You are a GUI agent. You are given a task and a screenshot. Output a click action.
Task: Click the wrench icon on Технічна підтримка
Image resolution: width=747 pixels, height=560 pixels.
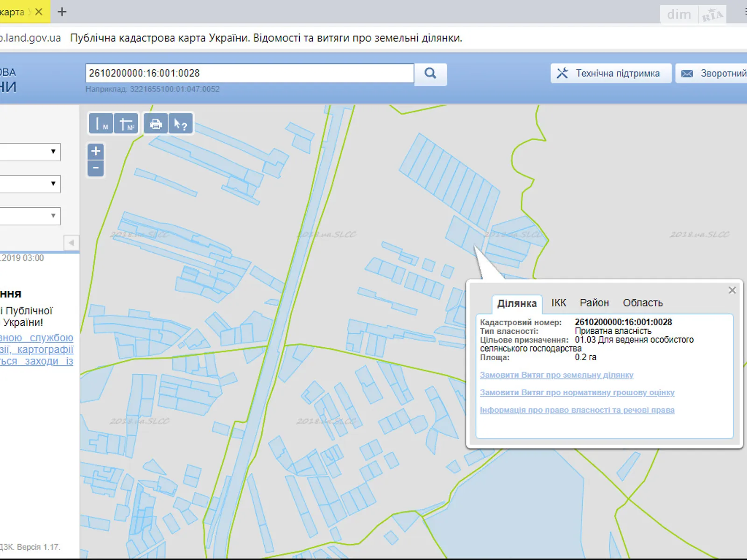[563, 73]
